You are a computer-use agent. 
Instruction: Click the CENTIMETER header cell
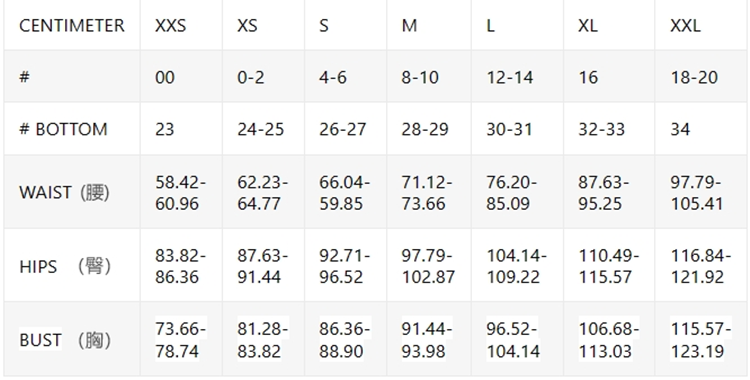(72, 25)
